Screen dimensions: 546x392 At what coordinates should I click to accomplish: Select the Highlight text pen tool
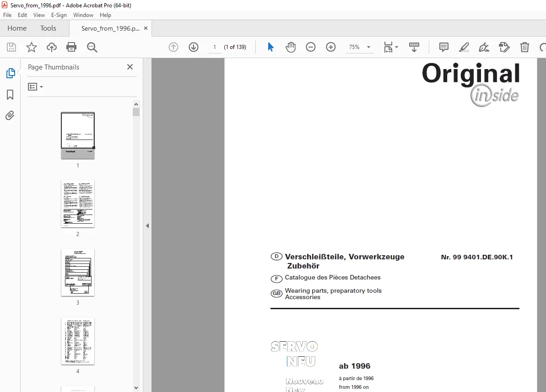[x=464, y=47]
